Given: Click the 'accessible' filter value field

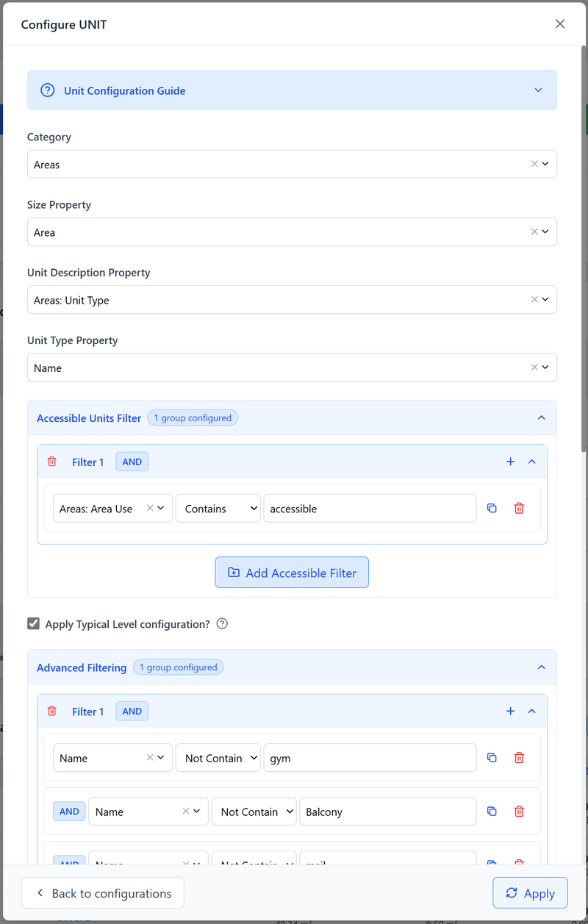Looking at the screenshot, I should (370, 509).
